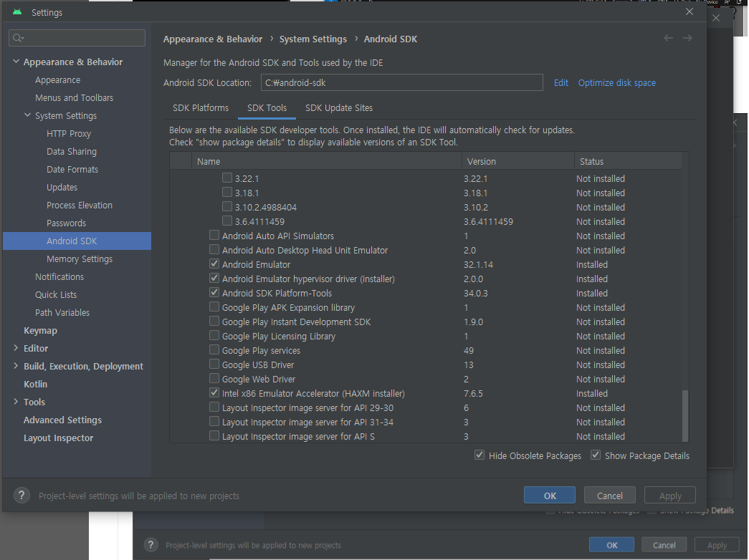Viewport: 749px width, 560px height.
Task: Open Menus and Toolbars settings
Action: click(x=74, y=97)
